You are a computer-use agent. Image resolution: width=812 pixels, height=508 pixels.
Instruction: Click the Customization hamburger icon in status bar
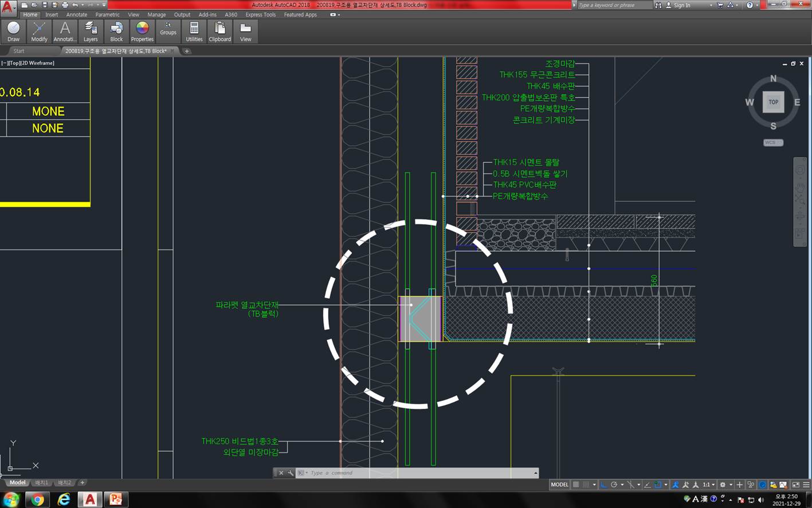[806, 484]
